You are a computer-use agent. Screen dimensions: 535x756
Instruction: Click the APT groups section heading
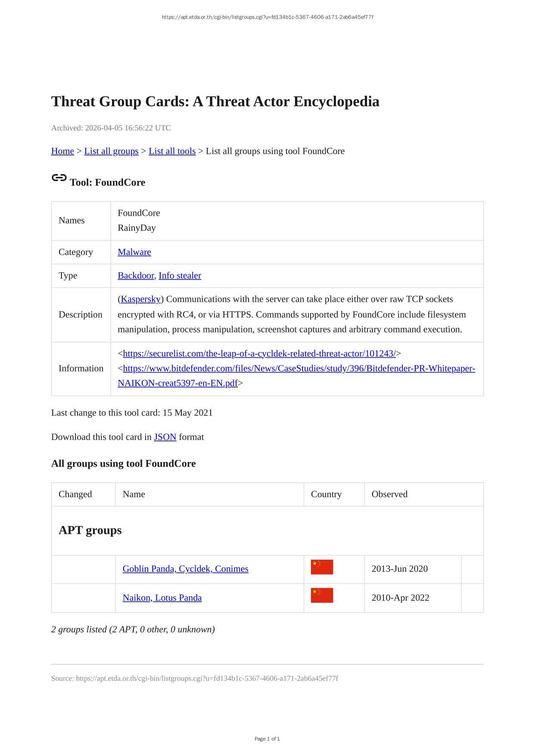(90, 530)
